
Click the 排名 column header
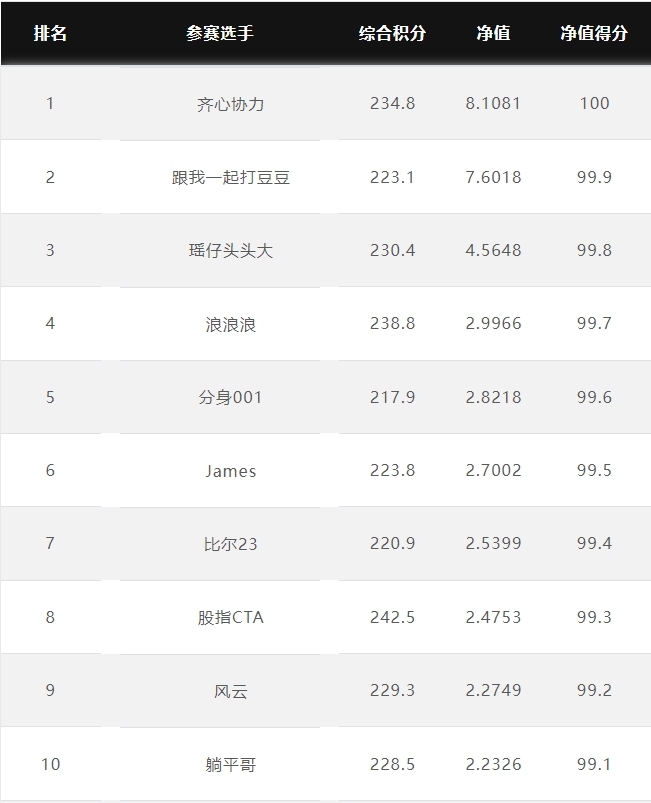click(x=50, y=33)
